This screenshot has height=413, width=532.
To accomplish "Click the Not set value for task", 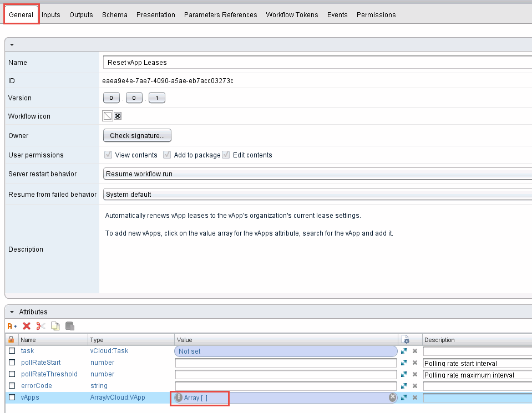I will pos(285,351).
